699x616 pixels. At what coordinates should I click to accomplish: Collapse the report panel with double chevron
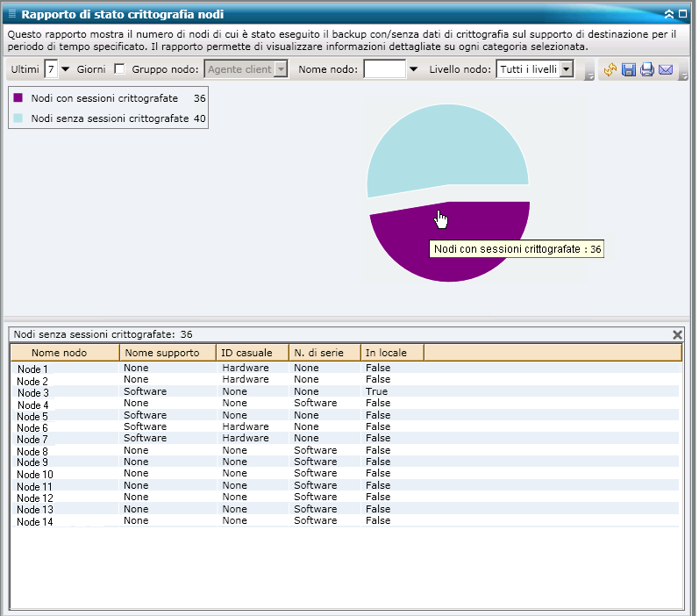(669, 14)
